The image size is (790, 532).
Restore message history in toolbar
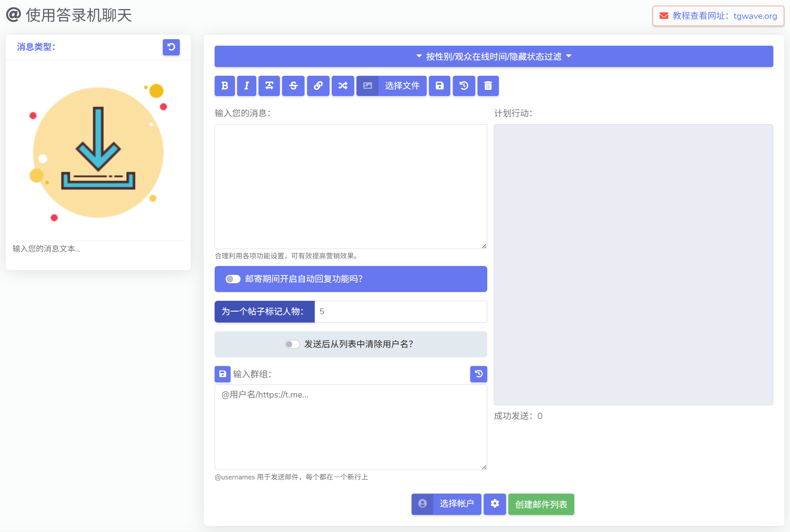pos(464,86)
